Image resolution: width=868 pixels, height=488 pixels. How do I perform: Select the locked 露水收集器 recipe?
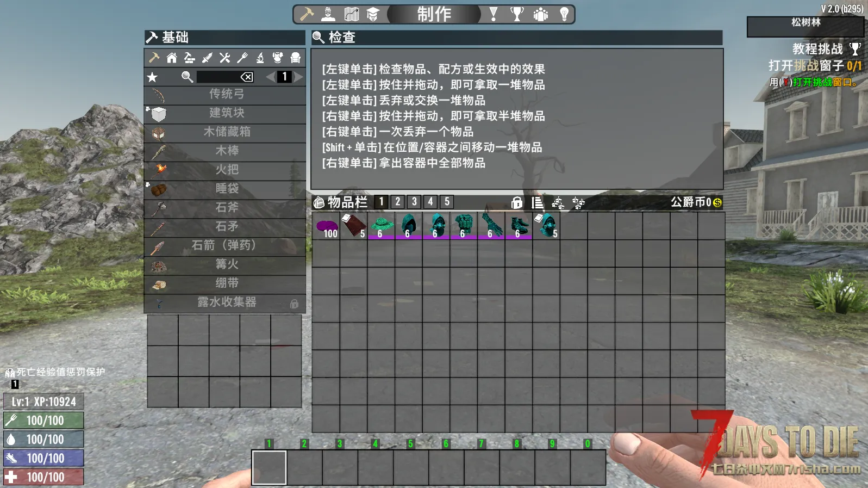point(225,302)
